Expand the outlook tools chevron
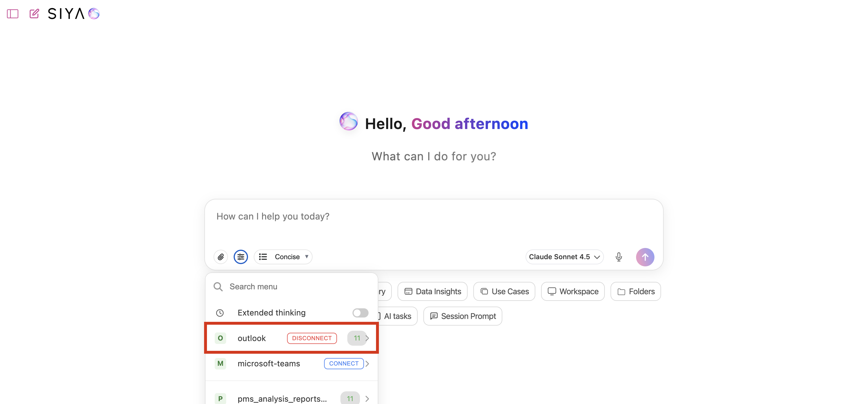868x404 pixels. (x=367, y=338)
